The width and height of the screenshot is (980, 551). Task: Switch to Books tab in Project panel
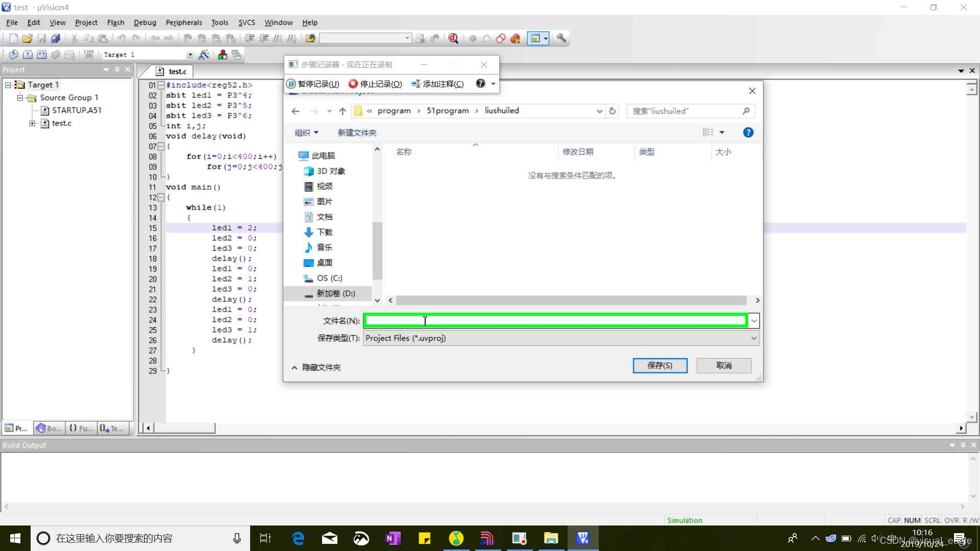49,429
